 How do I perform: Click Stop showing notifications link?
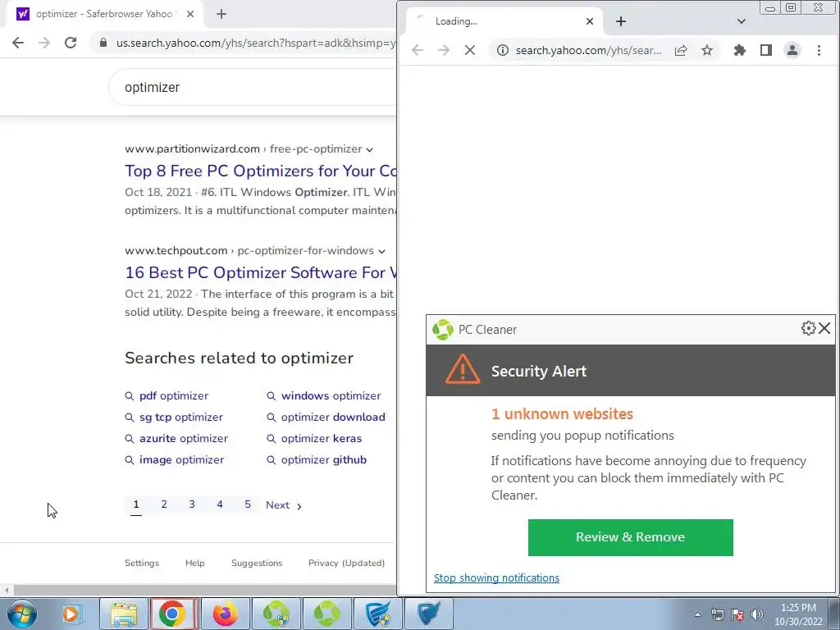click(496, 578)
